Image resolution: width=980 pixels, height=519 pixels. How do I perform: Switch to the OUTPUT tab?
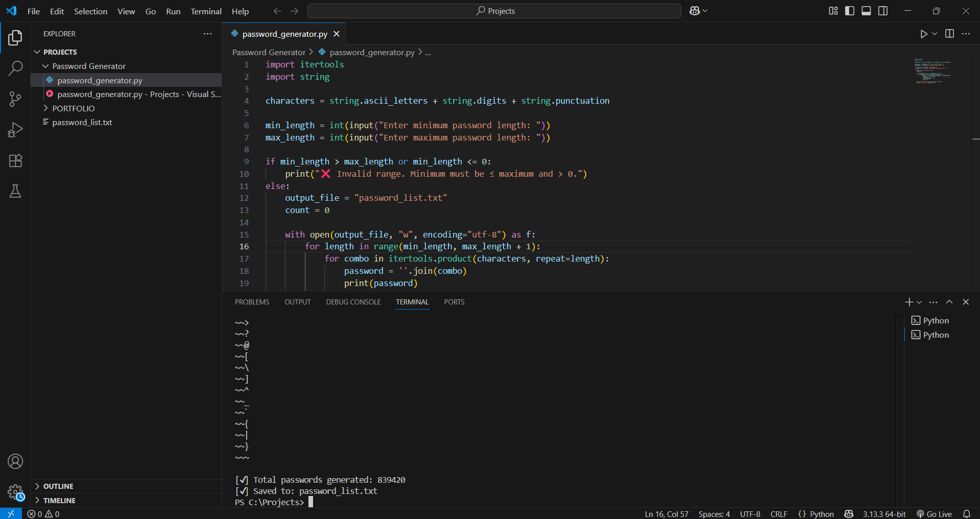click(x=298, y=302)
